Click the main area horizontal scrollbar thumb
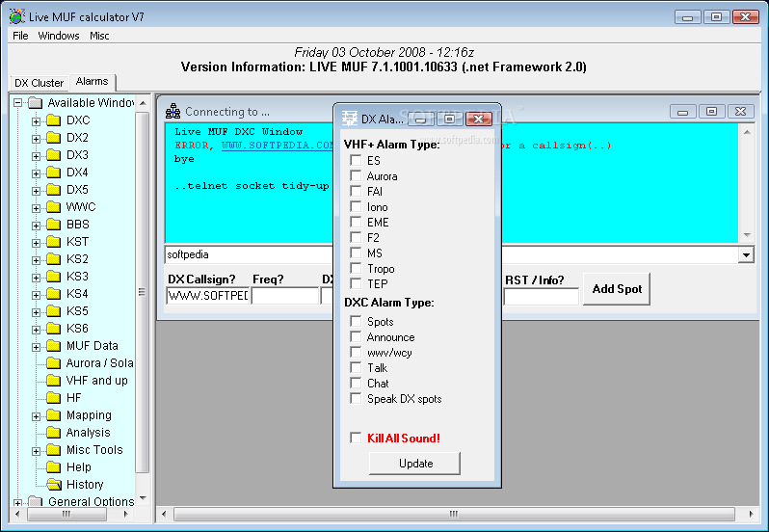 (454, 514)
